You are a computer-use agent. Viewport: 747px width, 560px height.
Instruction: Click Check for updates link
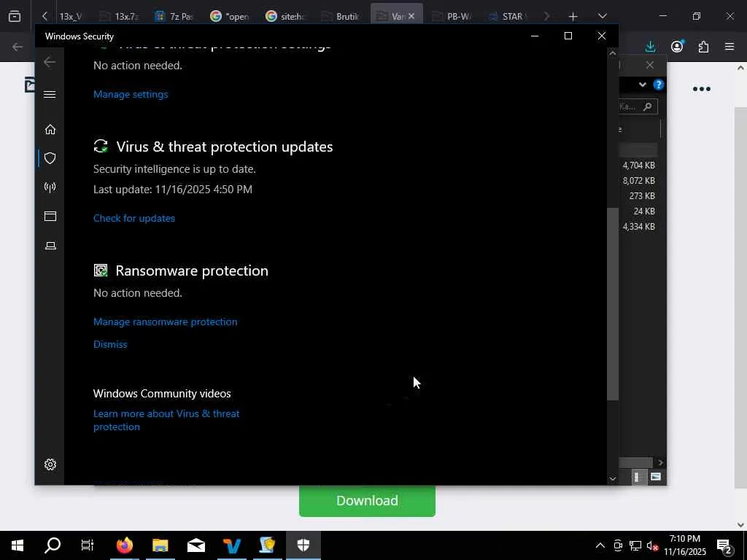pos(134,218)
